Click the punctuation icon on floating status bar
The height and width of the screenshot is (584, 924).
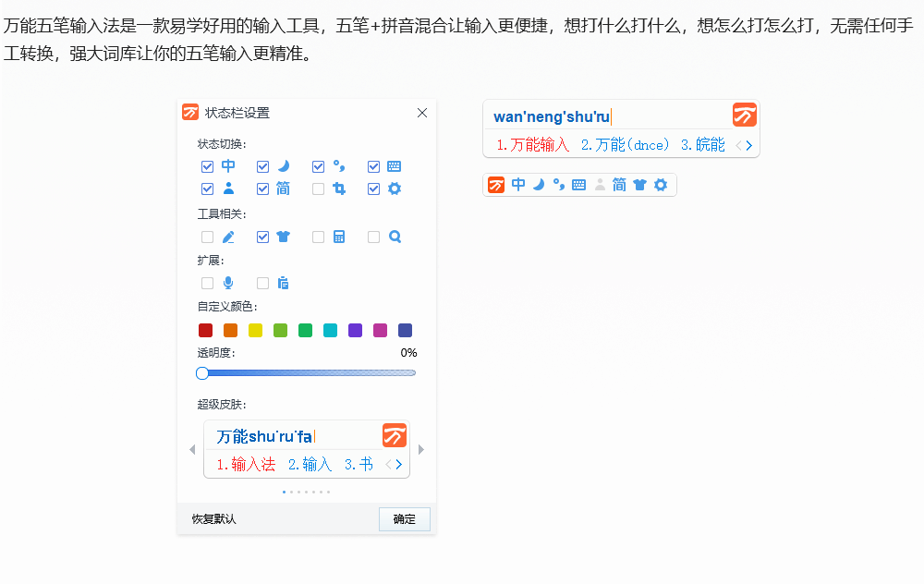pyautogui.click(x=559, y=185)
